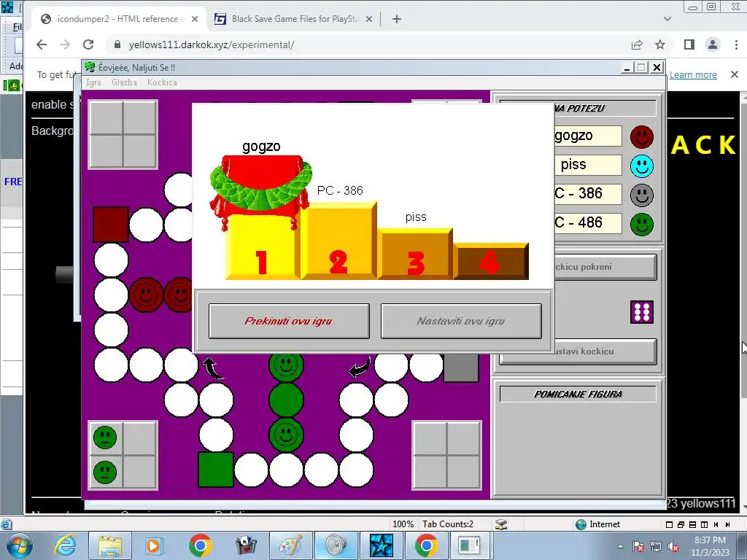Click the muted volume tray icon
The height and width of the screenshot is (560, 747).
pyautogui.click(x=673, y=547)
